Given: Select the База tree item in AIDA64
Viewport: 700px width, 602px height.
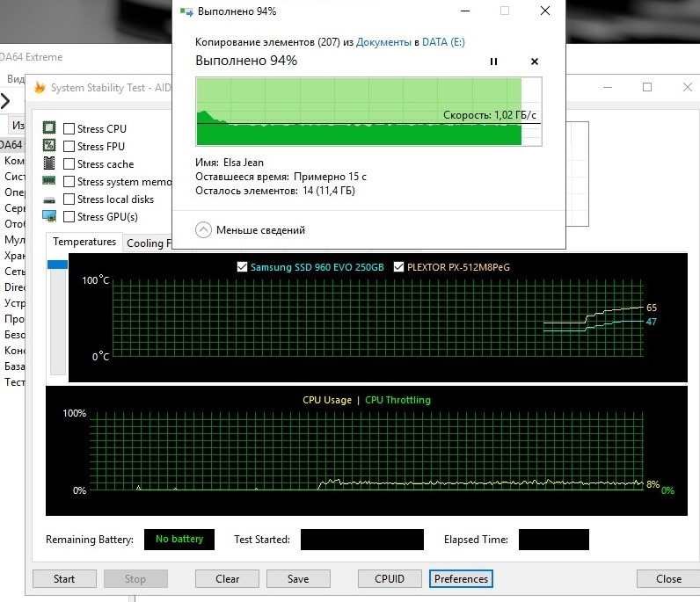Looking at the screenshot, I should [x=14, y=366].
